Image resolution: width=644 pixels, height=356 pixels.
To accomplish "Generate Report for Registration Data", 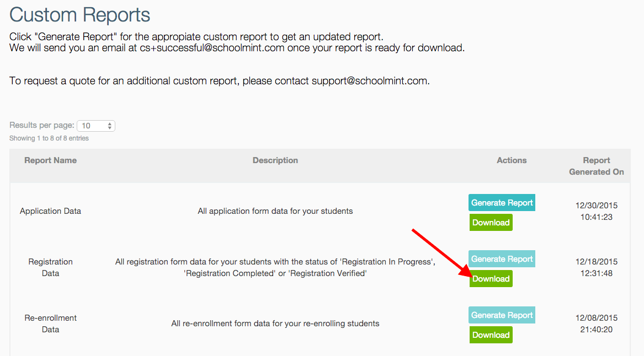I will click(x=502, y=259).
